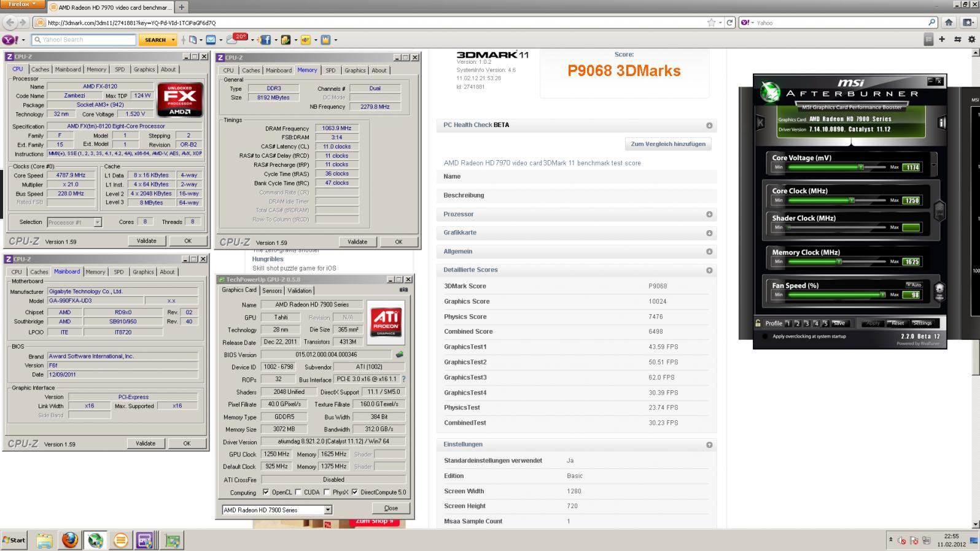
Task: Click the Afterburner dragon logo
Action: click(769, 92)
